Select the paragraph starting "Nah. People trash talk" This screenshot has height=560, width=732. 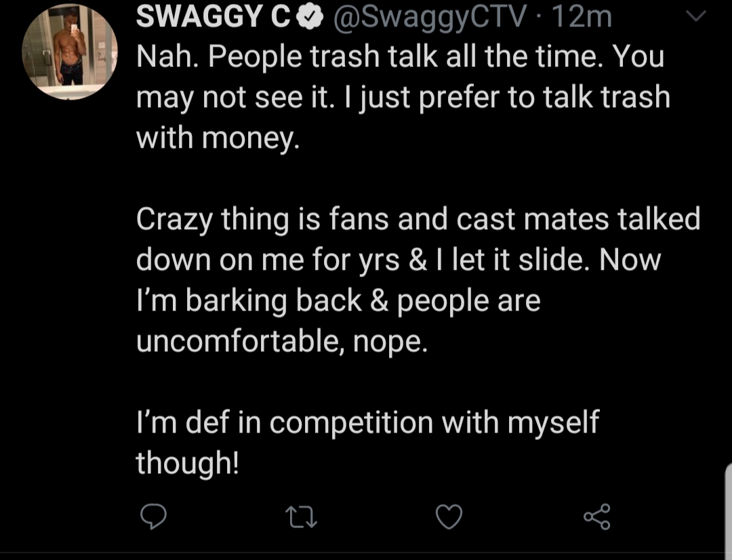tap(403, 97)
